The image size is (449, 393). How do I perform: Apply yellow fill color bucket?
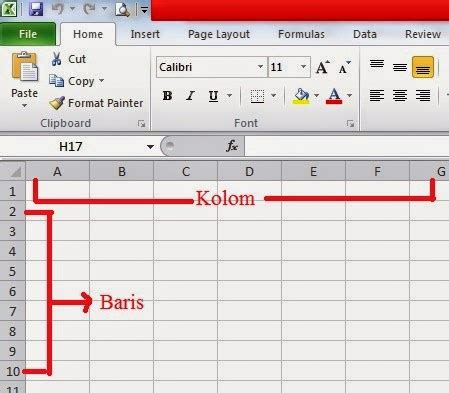[x=301, y=96]
